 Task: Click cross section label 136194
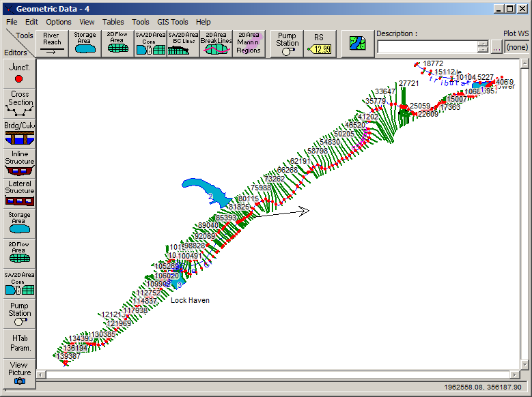75,348
